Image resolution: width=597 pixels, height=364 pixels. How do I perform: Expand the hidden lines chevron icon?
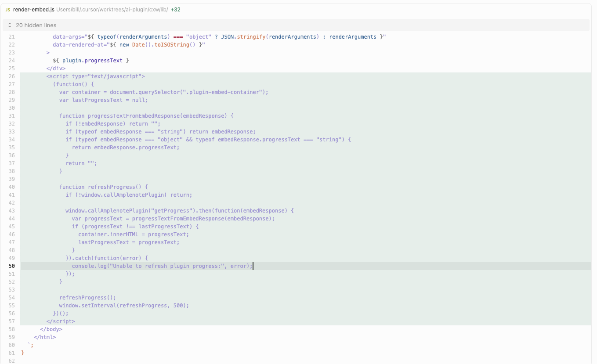click(10, 25)
